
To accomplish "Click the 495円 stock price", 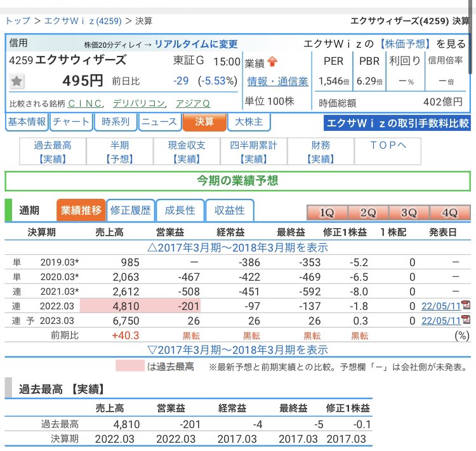I will 83,81.
